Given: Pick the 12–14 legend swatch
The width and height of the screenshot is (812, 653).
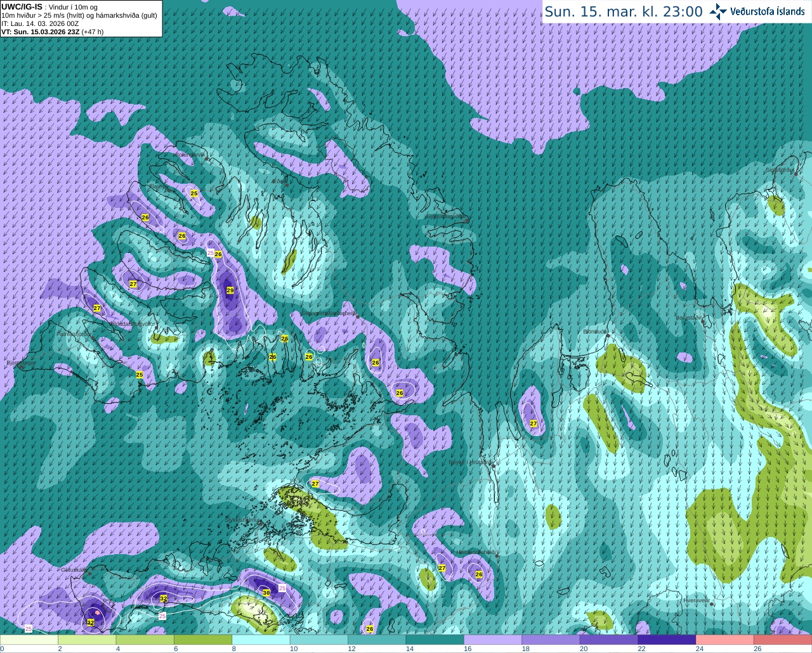Looking at the screenshot, I should 377,640.
